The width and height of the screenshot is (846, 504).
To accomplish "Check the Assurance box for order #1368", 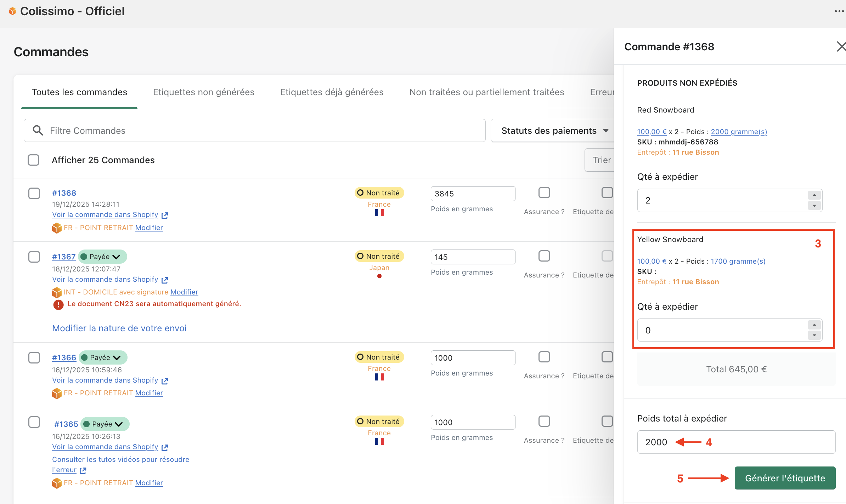I will (544, 193).
